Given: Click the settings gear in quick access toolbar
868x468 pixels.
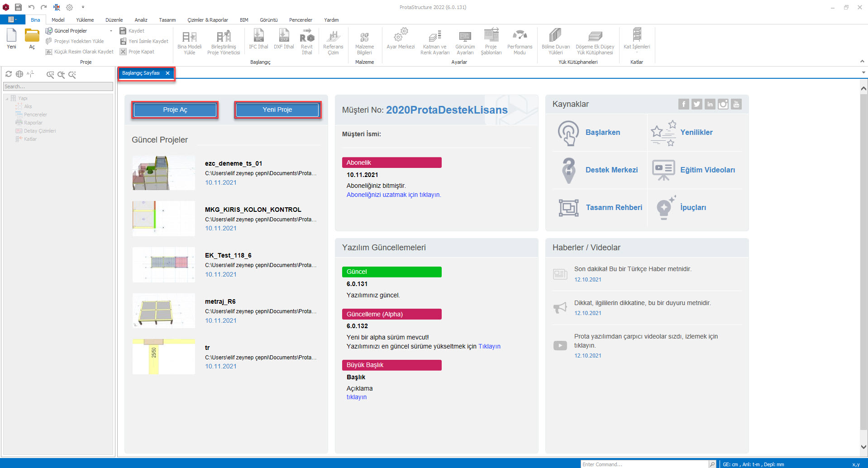Looking at the screenshot, I should pyautogui.click(x=69, y=7).
